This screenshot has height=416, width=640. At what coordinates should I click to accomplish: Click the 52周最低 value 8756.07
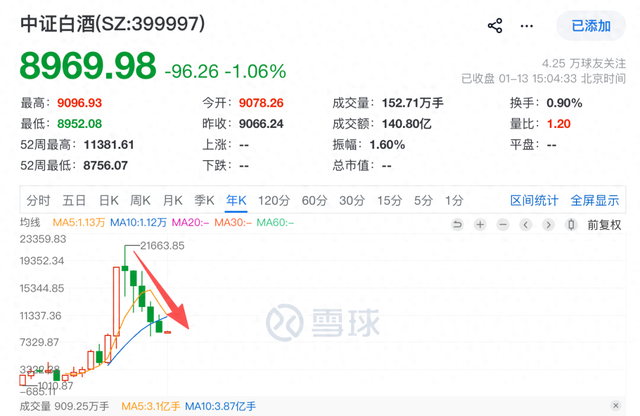click(106, 165)
